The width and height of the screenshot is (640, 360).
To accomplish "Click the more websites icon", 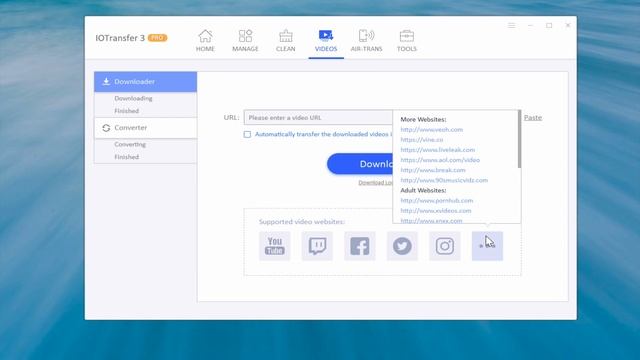I will click(487, 246).
